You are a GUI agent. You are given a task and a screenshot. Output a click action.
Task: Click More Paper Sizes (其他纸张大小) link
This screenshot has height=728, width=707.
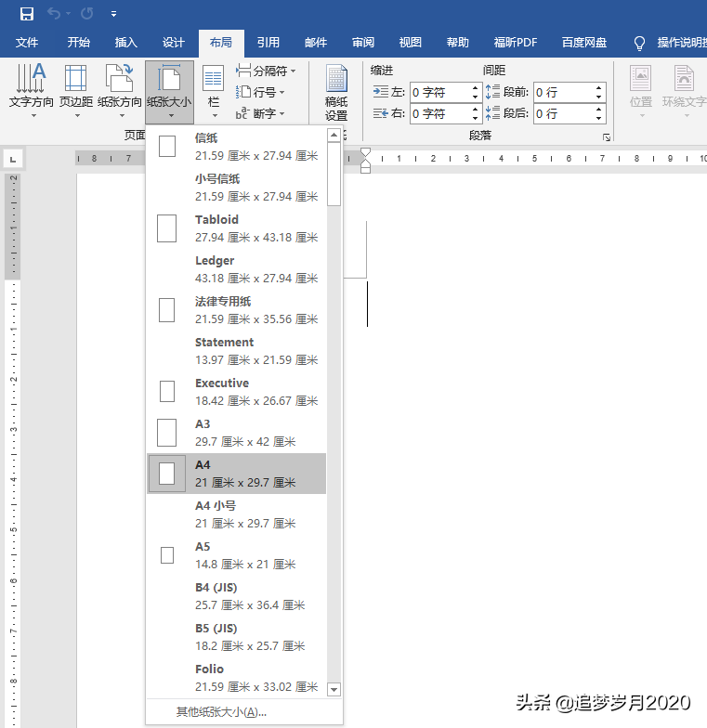pyautogui.click(x=221, y=712)
